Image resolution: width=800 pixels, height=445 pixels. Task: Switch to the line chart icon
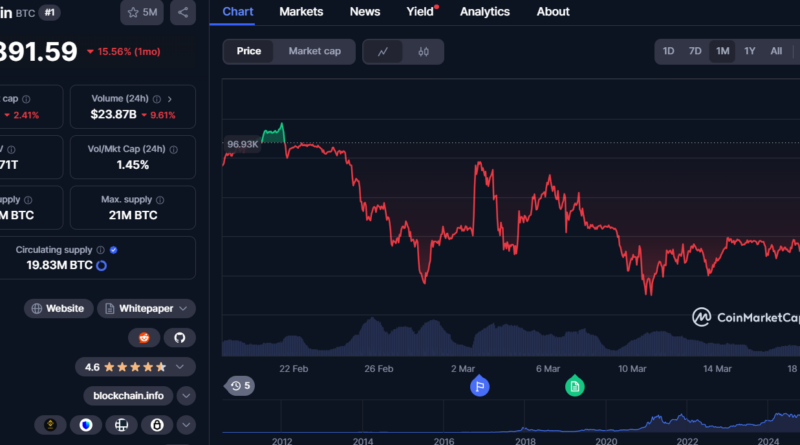[x=383, y=51]
